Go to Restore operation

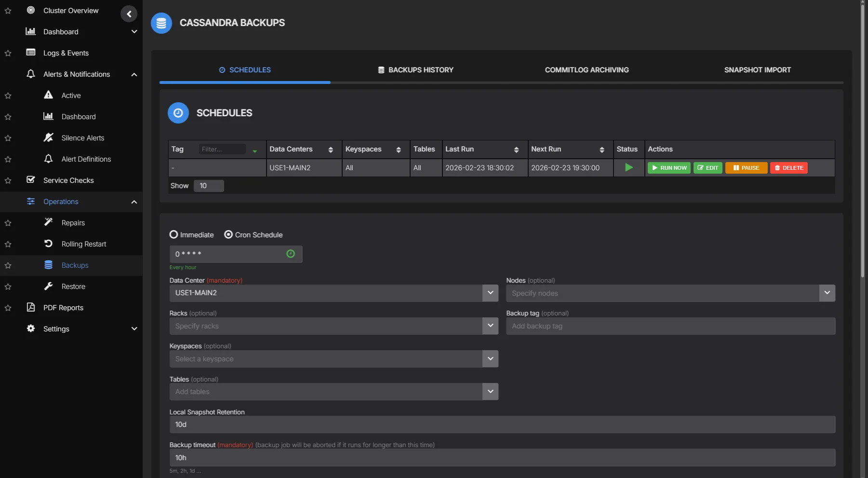coord(73,287)
